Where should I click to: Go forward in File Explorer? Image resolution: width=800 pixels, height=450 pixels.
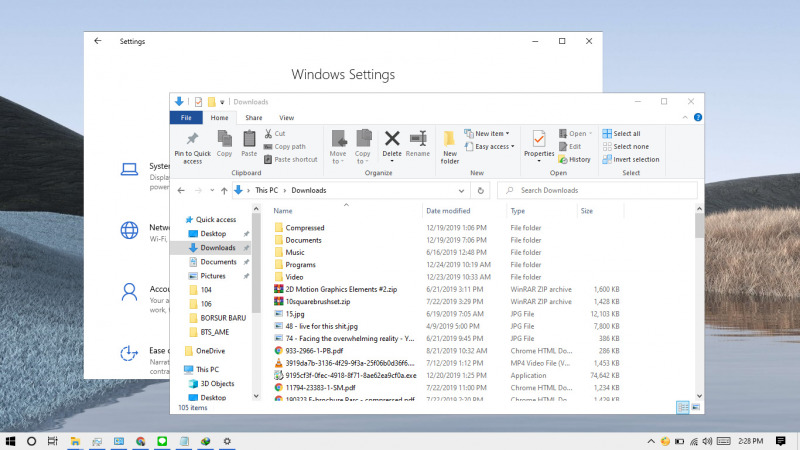pos(198,190)
